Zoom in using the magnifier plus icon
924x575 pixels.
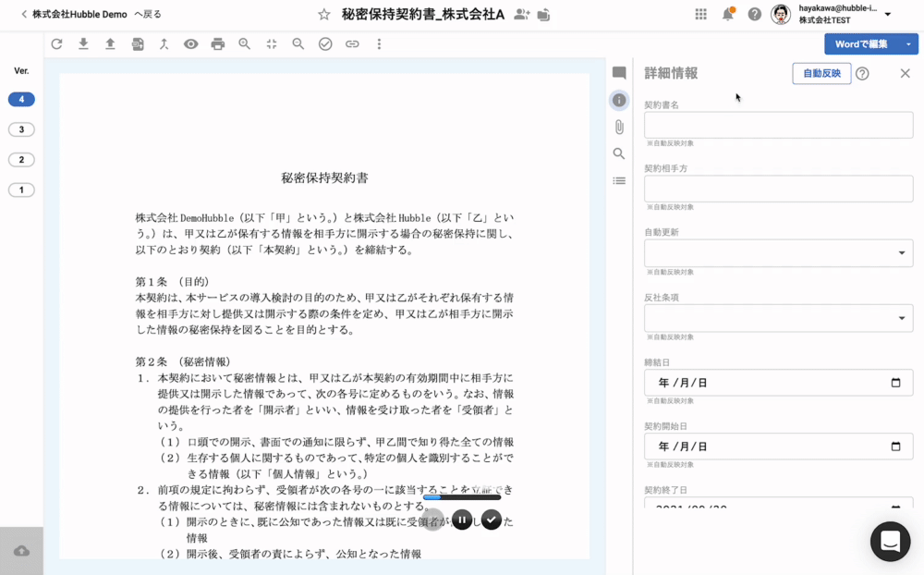coord(244,43)
